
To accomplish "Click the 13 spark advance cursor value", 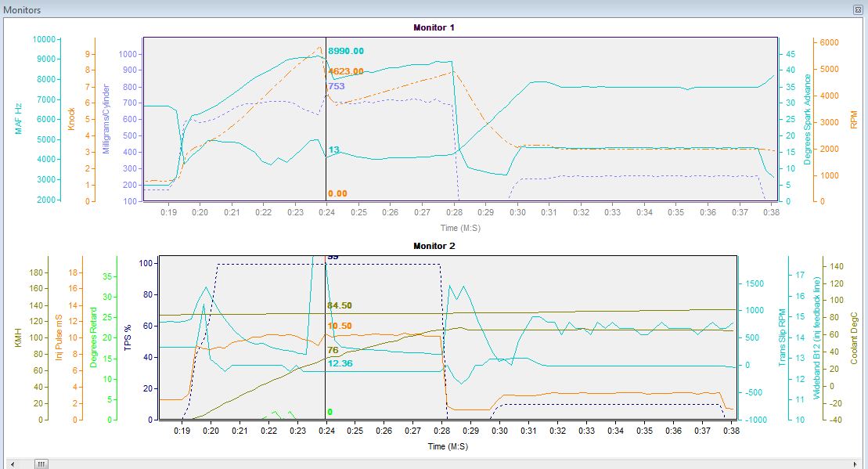I will [x=333, y=150].
